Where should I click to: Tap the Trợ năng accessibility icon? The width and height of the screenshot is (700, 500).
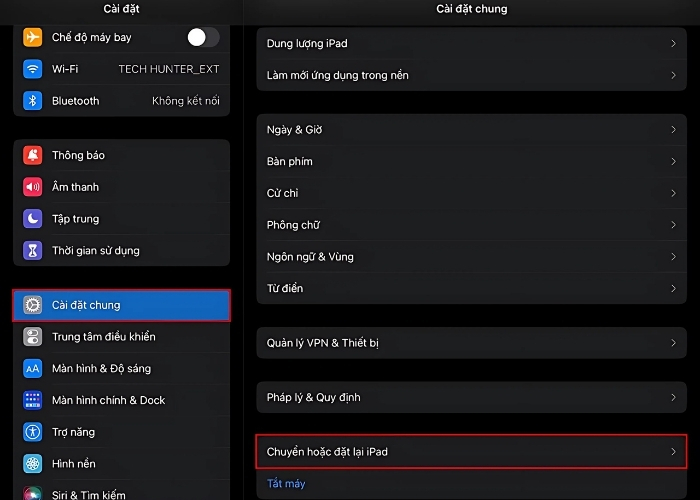point(33,432)
